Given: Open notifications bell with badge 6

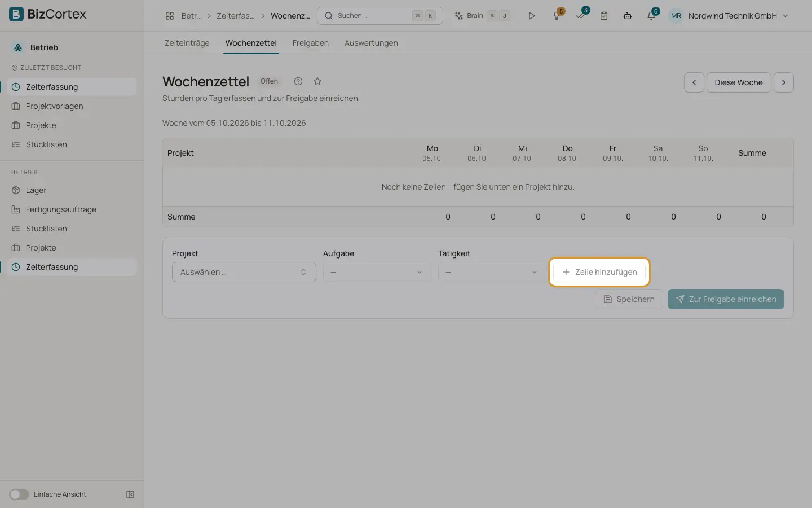Looking at the screenshot, I should click(651, 15).
